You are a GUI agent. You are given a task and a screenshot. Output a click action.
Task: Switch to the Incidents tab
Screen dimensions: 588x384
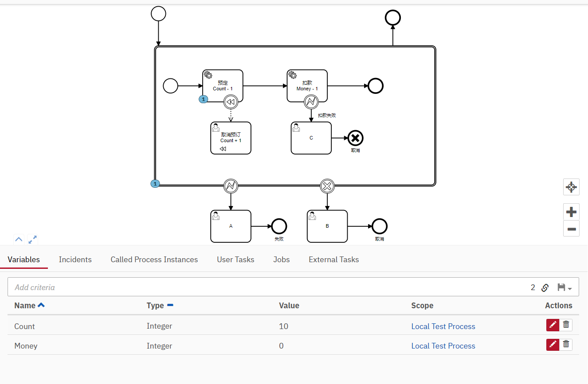[75, 260]
